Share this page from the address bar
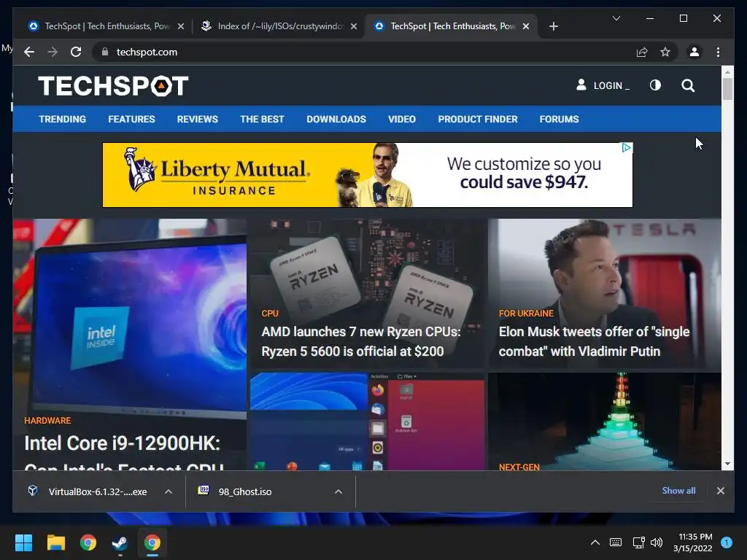Screen dimensions: 747x560 coord(642,52)
